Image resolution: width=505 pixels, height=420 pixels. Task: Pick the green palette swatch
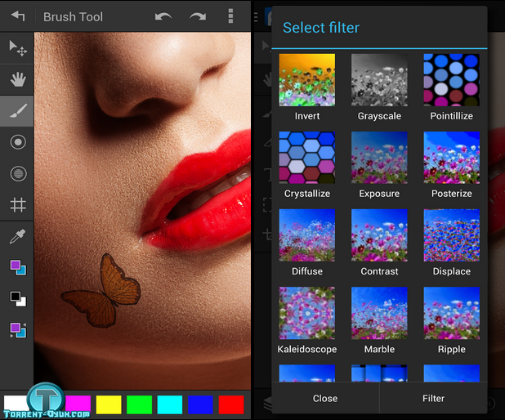tap(140, 404)
